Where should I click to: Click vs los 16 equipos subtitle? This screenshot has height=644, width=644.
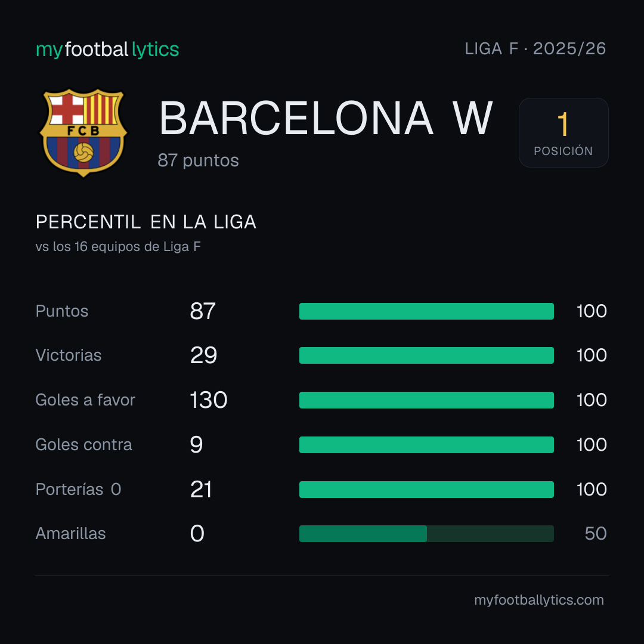118,246
